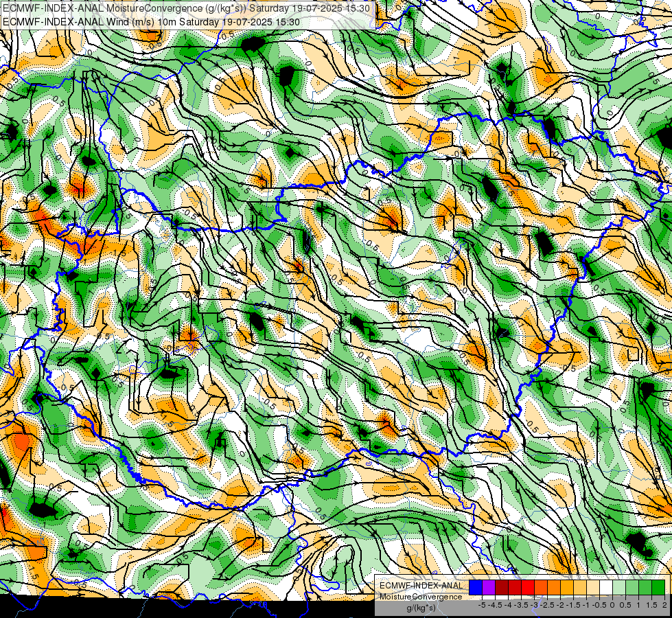Click the dark maroon legend swatch
Image resolution: width=672 pixels, height=618 pixels.
(x=502, y=588)
